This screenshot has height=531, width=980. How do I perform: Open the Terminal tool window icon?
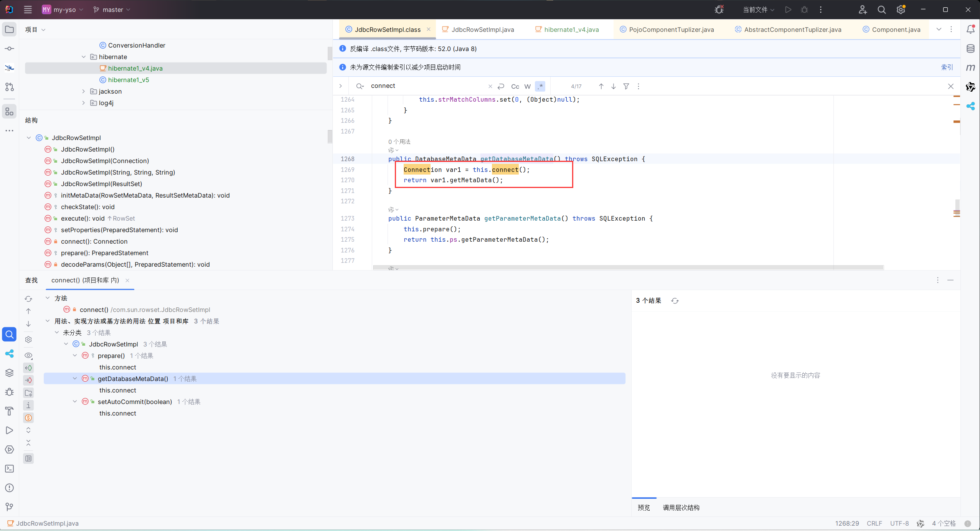[10, 469]
